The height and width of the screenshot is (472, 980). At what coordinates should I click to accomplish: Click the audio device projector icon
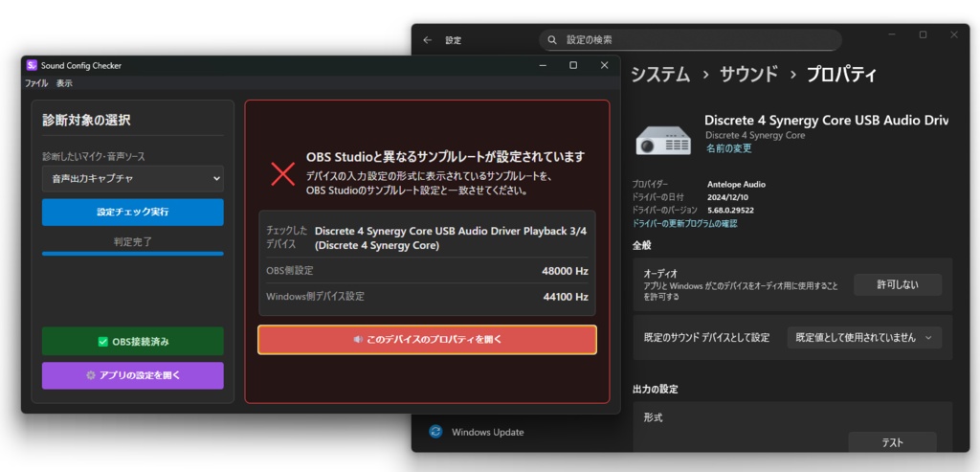point(663,139)
